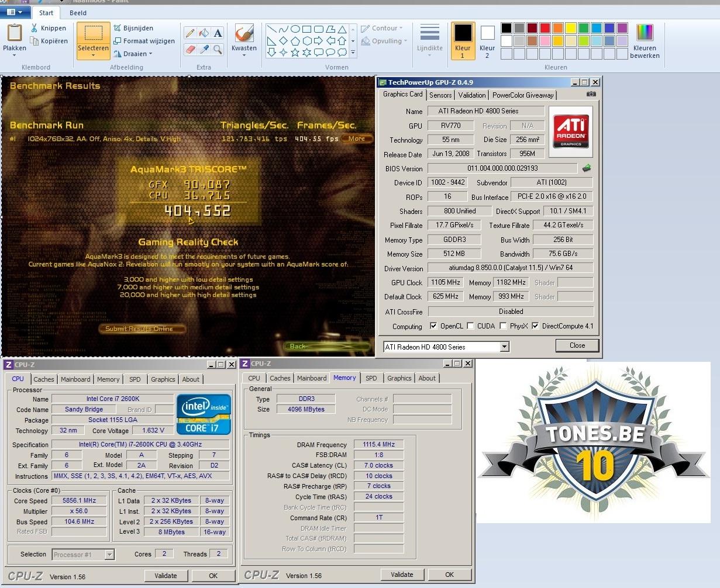Viewport: 720px width, 588px height.
Task: Toggle the DirectCompute 4.1 checkbox
Action: pos(535,326)
